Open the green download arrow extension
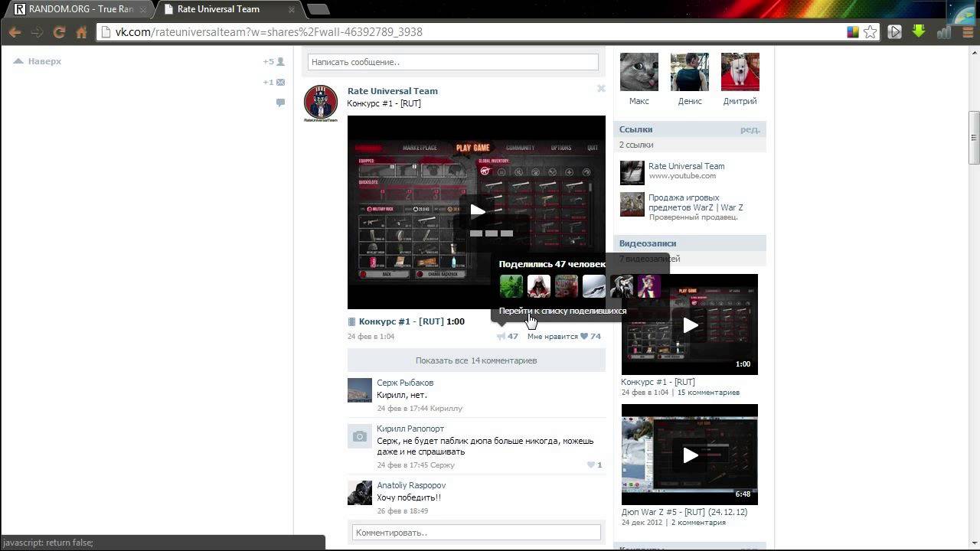Screen dimensions: 980x551 coord(919,31)
